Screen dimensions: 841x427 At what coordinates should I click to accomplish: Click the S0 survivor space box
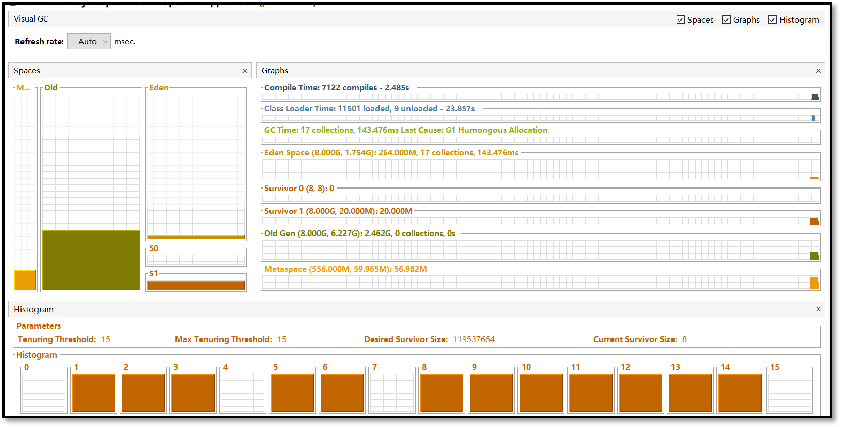tap(196, 255)
